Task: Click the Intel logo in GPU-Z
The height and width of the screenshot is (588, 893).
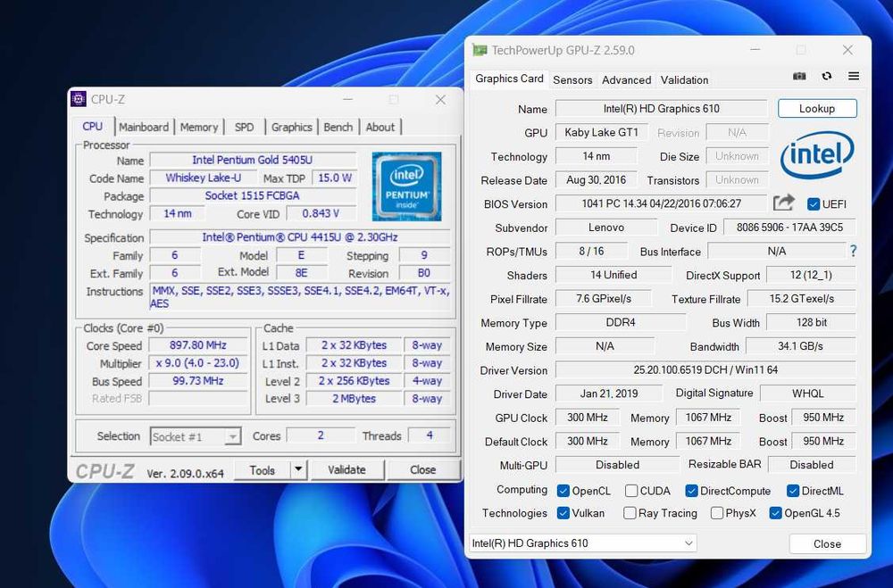Action: point(817,155)
